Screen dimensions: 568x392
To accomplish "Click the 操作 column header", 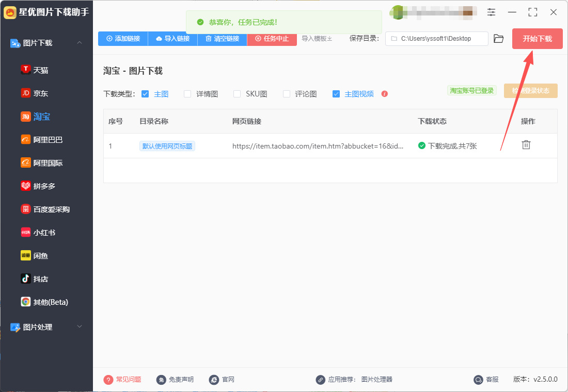I will (x=528, y=121).
